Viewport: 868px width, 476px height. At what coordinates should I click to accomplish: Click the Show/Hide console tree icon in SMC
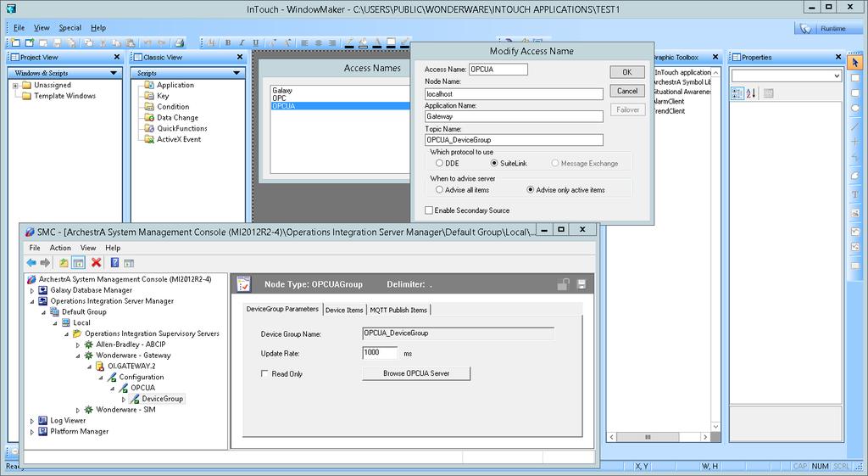click(78, 263)
